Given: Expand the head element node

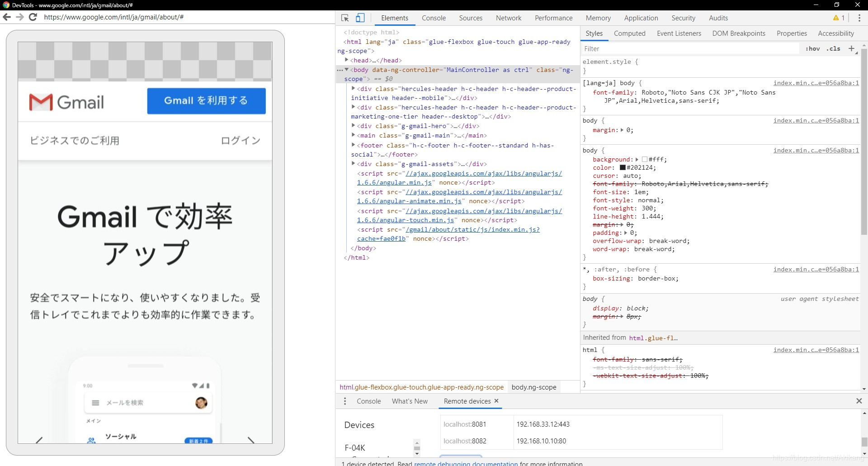Looking at the screenshot, I should [x=347, y=60].
